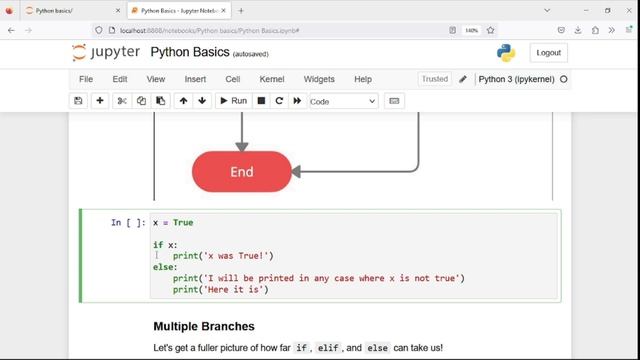Run the current cell
The width and height of the screenshot is (640, 360).
[x=233, y=101]
